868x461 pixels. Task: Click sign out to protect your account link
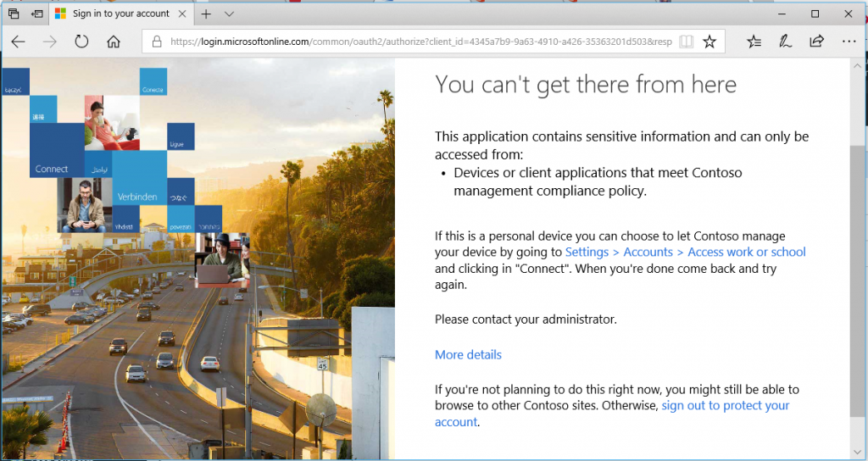(612, 414)
